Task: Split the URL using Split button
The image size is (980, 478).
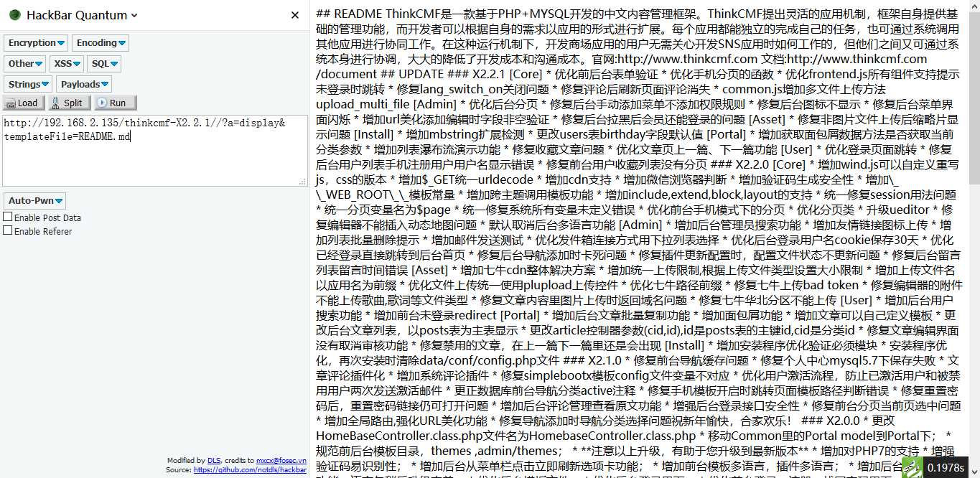Action: pos(69,103)
